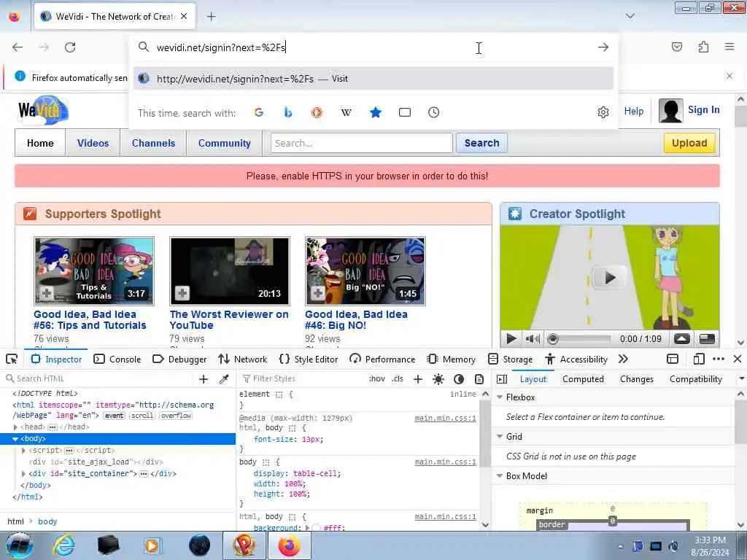Switch to Computed sidebar tab

583,379
